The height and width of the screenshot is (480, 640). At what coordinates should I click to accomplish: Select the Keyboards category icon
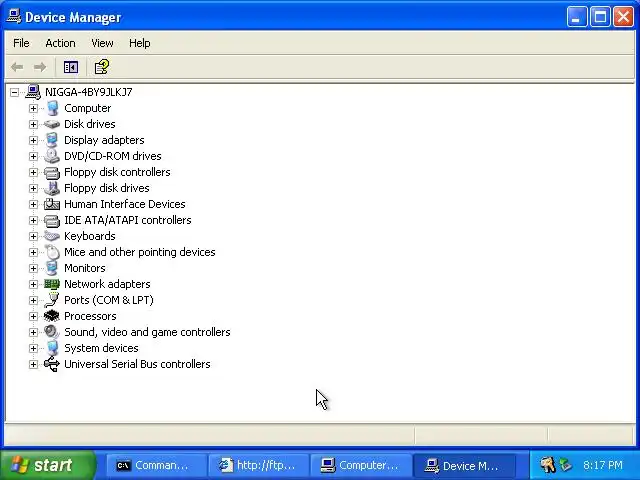[52, 236]
